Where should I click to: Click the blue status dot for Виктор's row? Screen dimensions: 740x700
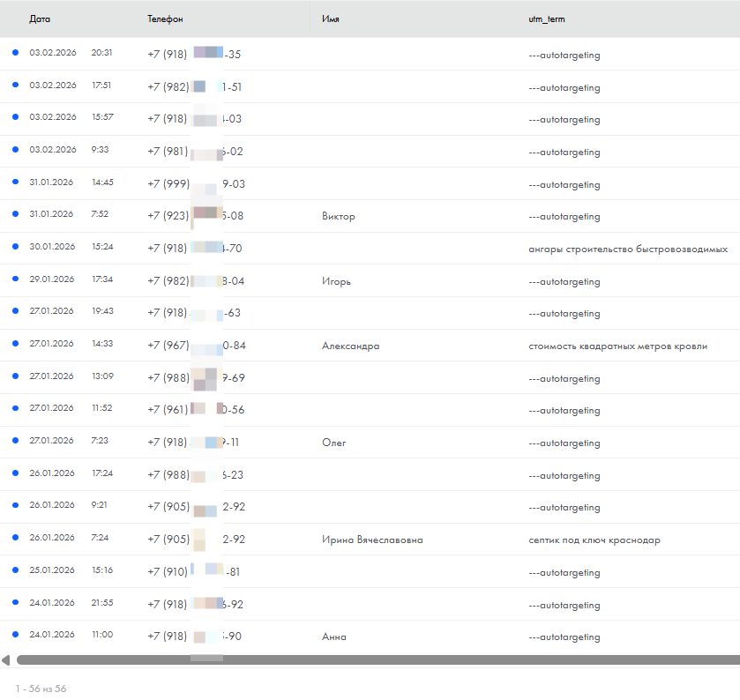pyautogui.click(x=15, y=214)
